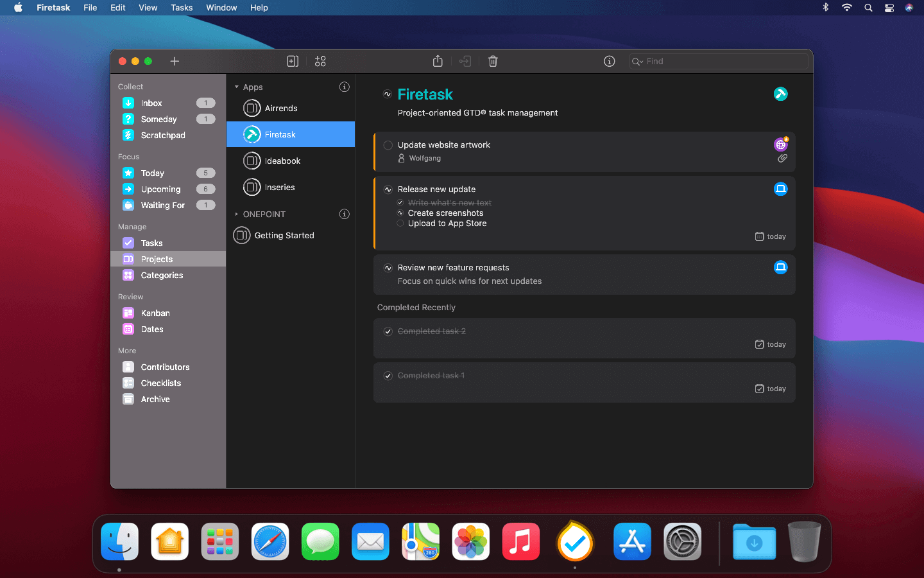The image size is (924, 578).
Task: Open the Tasks menu in menu bar
Action: pyautogui.click(x=182, y=8)
